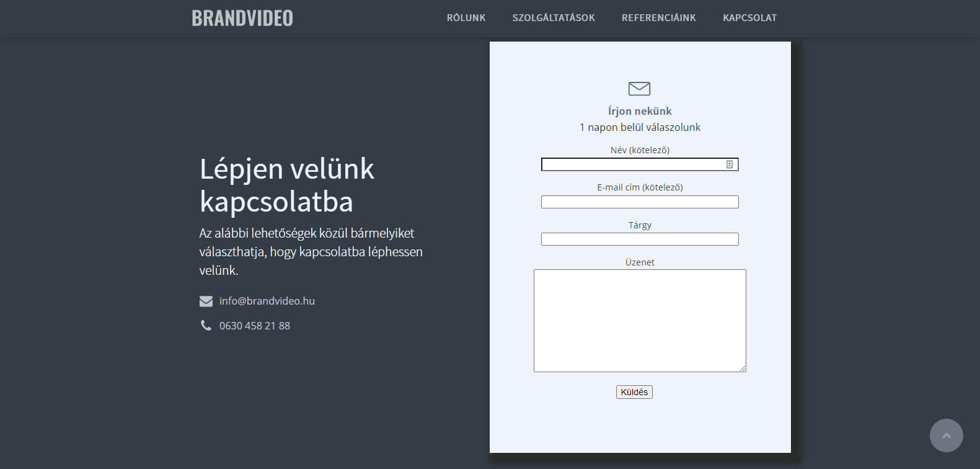Viewport: 980px width, 469px height.
Task: Click the phone number 0630 458 21 88
Action: 255,326
